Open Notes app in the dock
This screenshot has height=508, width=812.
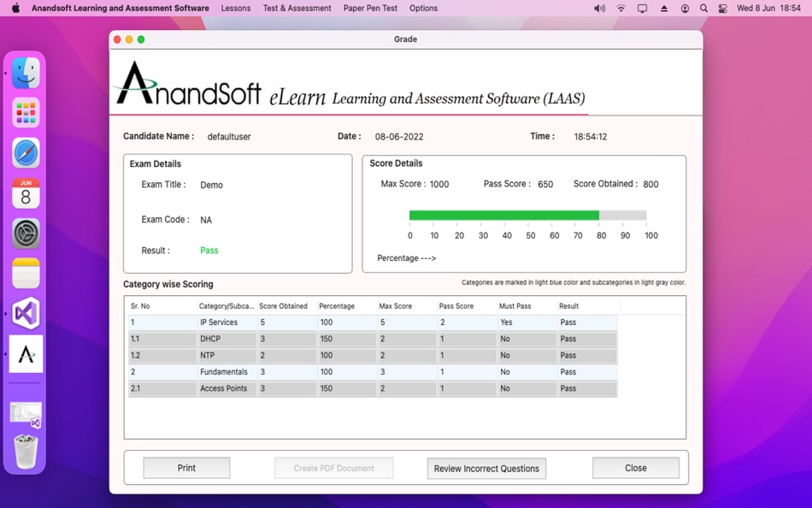pos(26,273)
